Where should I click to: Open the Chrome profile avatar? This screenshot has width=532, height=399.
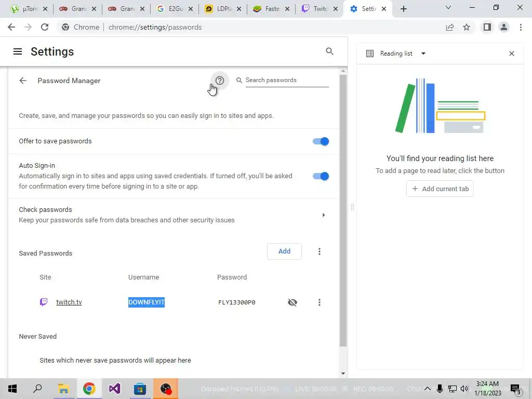click(x=504, y=27)
